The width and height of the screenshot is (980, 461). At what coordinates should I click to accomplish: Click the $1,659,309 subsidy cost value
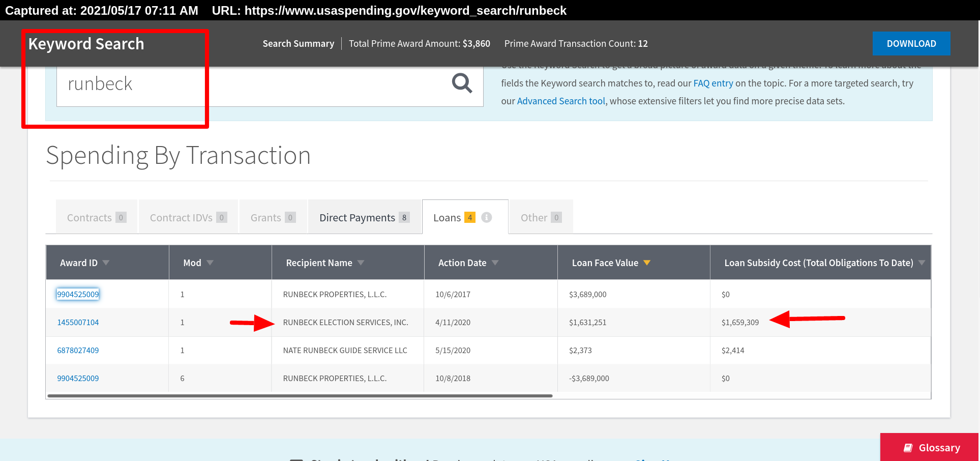point(740,322)
